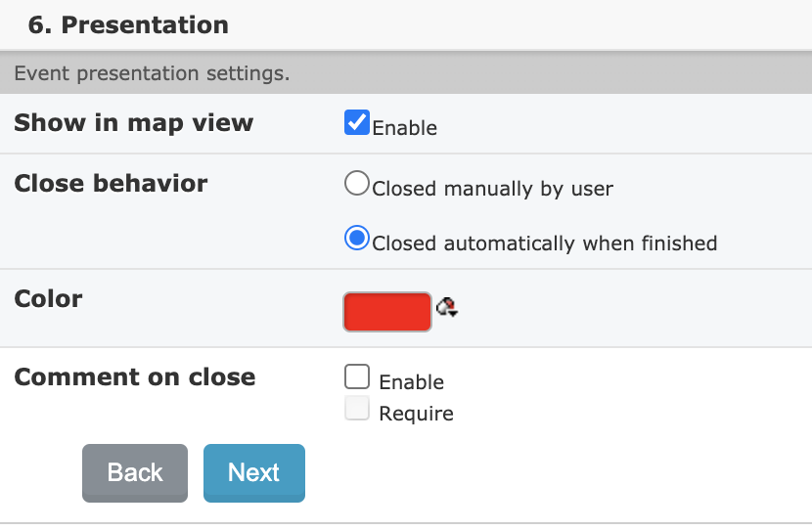
Task: Click the 6. Presentation section header
Action: tap(128, 24)
